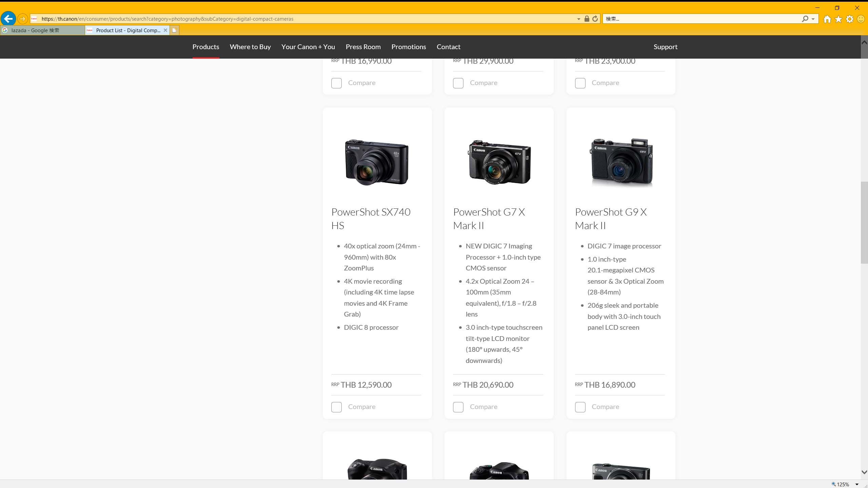Click the DIGIC 8 processor bullet
Image resolution: width=868 pixels, height=488 pixels.
coord(371,327)
